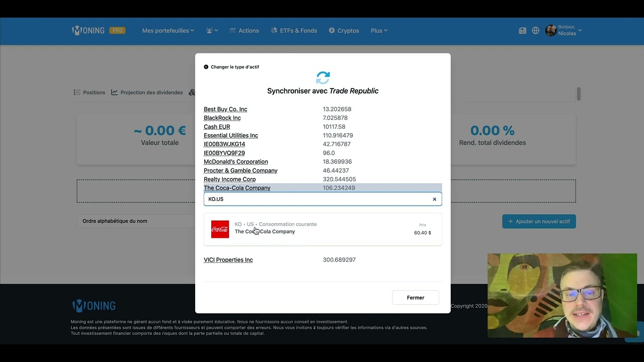Click the quantity 13.202658
The image size is (644, 362).
coord(337,109)
